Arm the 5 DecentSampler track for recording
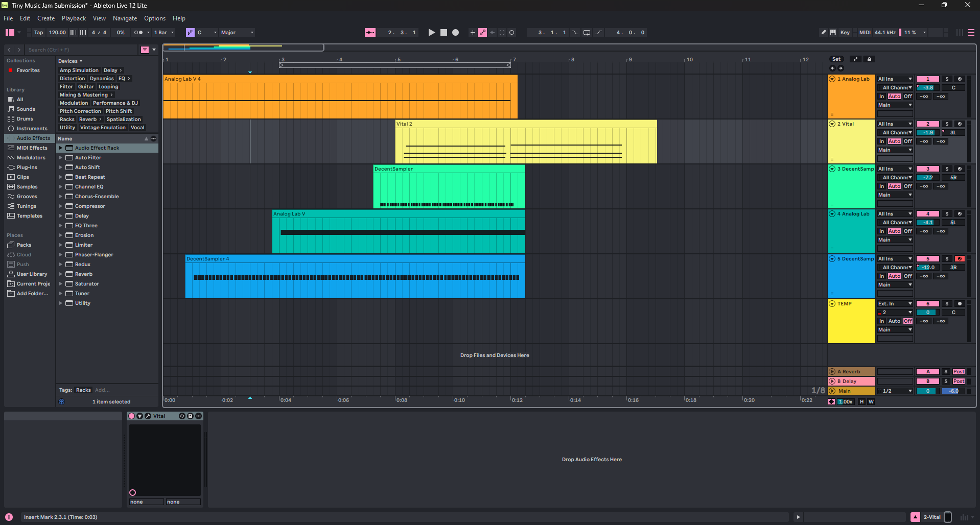Image resolution: width=980 pixels, height=525 pixels. pyautogui.click(x=960, y=259)
